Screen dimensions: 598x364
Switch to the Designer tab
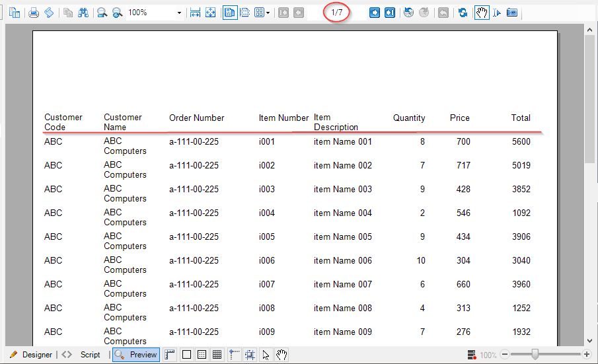[x=31, y=355]
